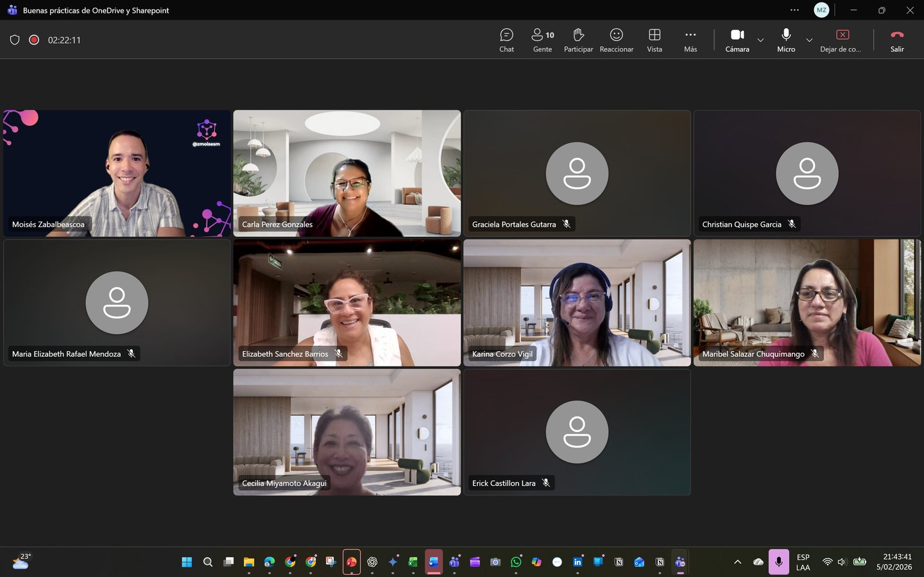Switch to PowerPoint on the taskbar
Screen dimensions: 924x577
[x=352, y=562]
